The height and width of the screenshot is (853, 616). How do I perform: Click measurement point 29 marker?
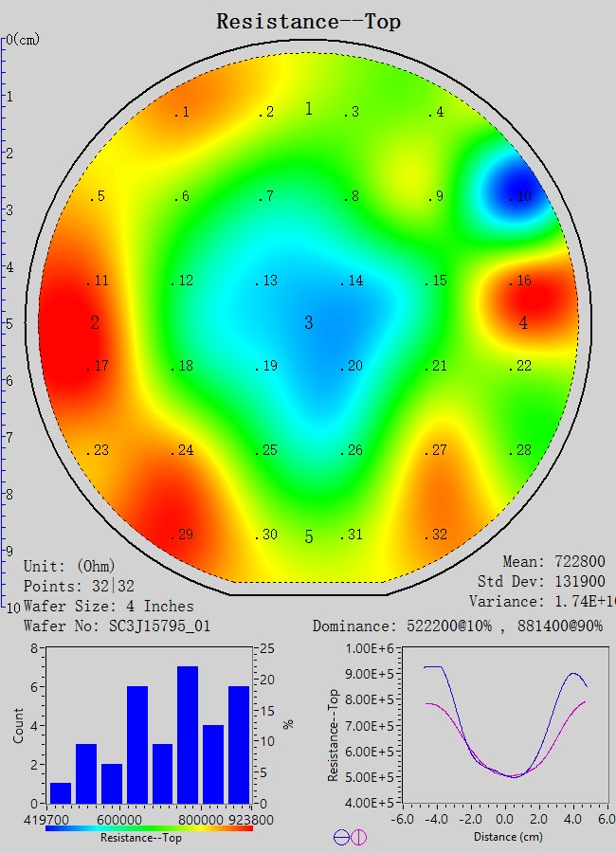[x=182, y=535]
